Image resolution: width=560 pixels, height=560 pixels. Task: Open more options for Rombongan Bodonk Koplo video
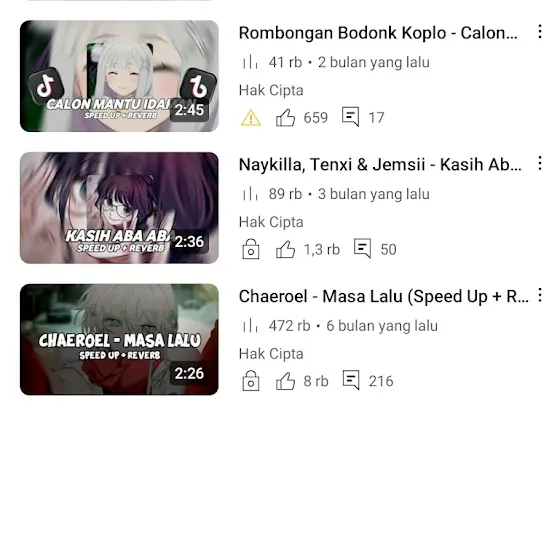coord(540,32)
